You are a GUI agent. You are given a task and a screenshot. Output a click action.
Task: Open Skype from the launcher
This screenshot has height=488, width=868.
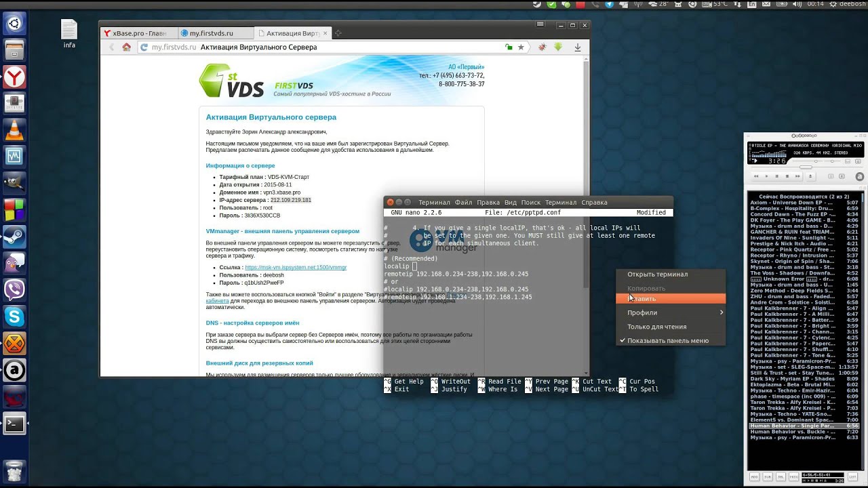(x=14, y=316)
